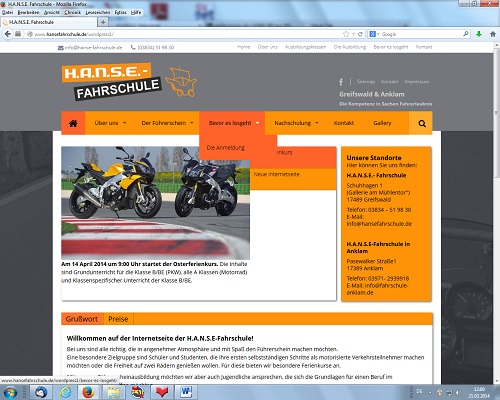Click the info@hanse-fahrschule.de email link
The width and height of the screenshot is (500, 400).
point(93,48)
